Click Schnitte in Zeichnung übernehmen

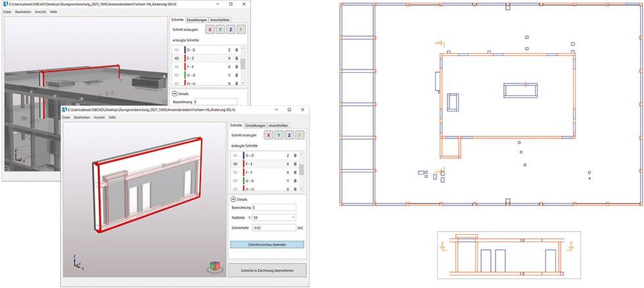click(x=267, y=270)
